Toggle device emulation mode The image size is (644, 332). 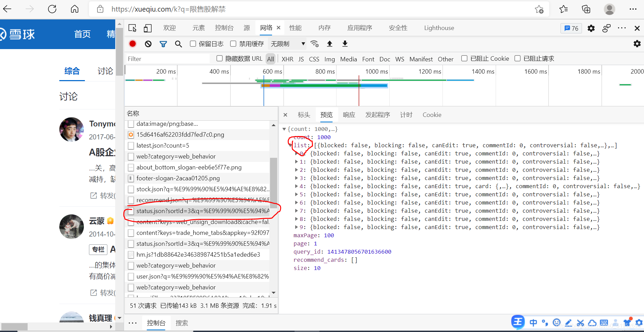pos(148,28)
